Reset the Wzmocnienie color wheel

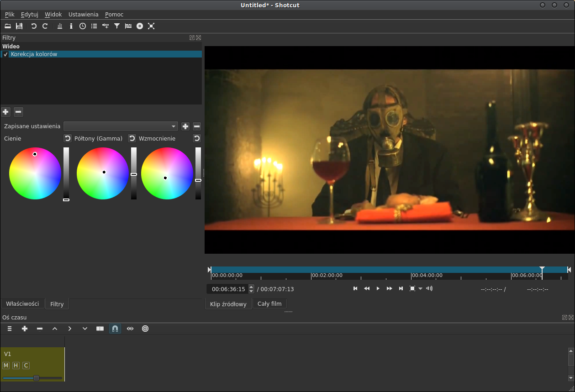(197, 138)
